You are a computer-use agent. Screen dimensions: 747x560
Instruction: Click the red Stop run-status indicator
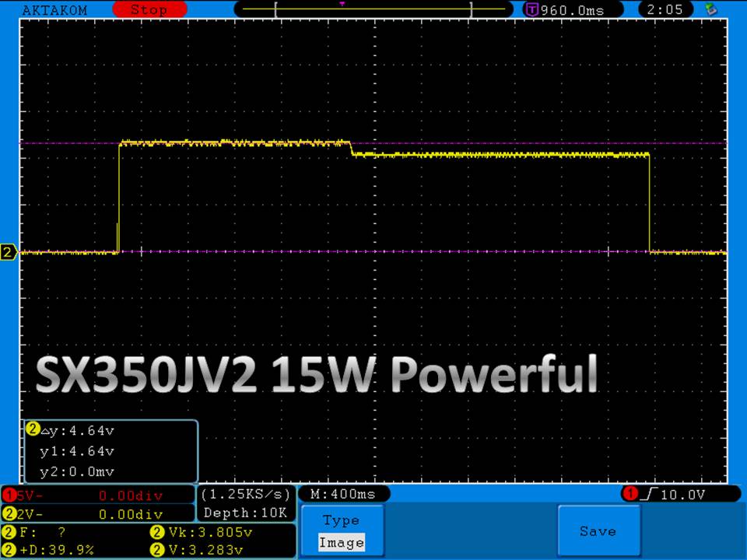(148, 10)
